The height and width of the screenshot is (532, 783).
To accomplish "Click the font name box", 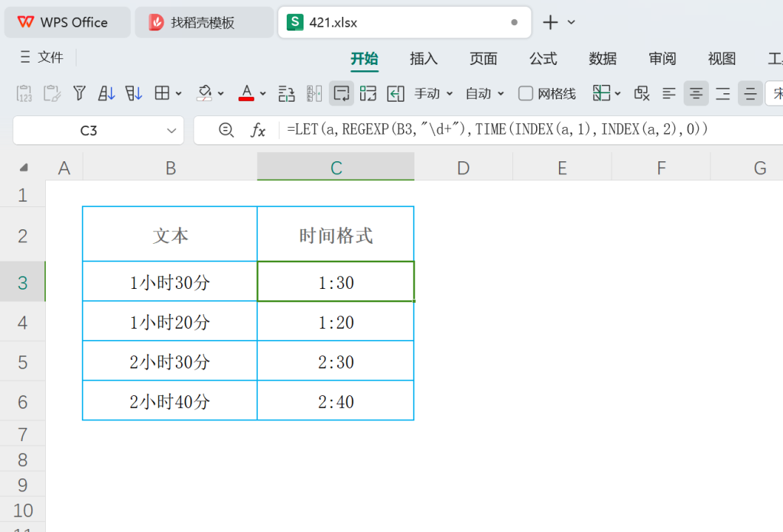I will [x=775, y=93].
